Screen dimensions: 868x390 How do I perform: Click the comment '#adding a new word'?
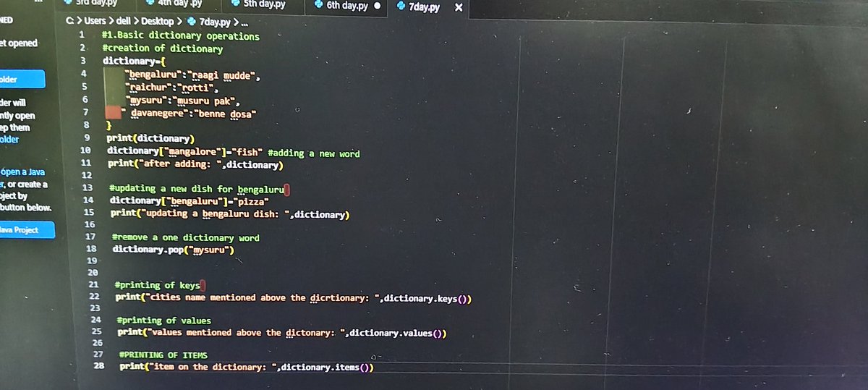click(x=313, y=153)
